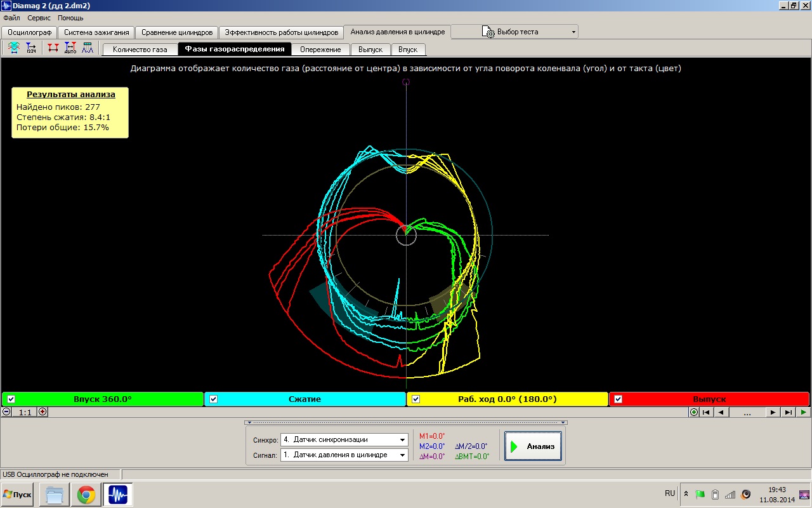Click the green Впуск 360.0° bar
The image size is (812, 508).
103,399
